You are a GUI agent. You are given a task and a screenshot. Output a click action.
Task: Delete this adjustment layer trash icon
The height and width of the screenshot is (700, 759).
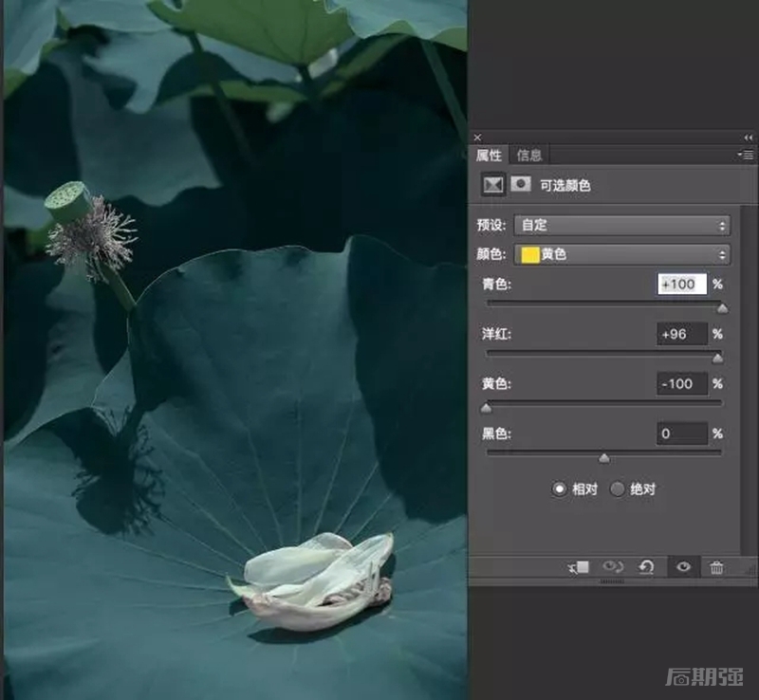[716, 567]
